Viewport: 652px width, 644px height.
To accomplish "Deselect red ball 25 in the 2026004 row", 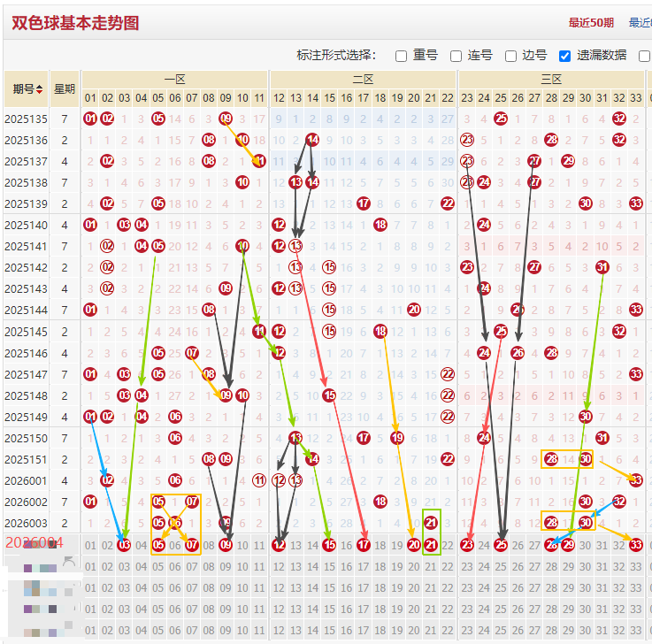I will tap(501, 545).
